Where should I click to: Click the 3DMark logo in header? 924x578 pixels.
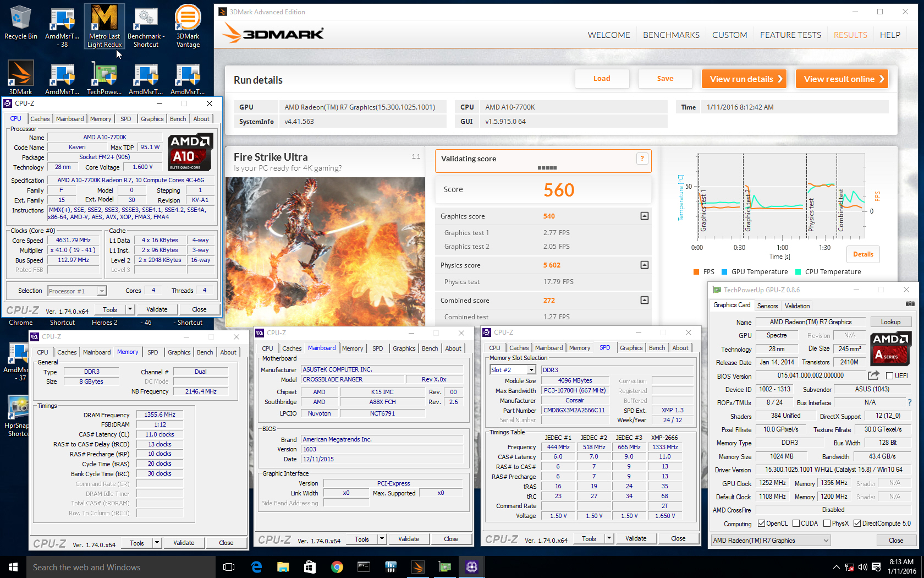pyautogui.click(x=273, y=34)
